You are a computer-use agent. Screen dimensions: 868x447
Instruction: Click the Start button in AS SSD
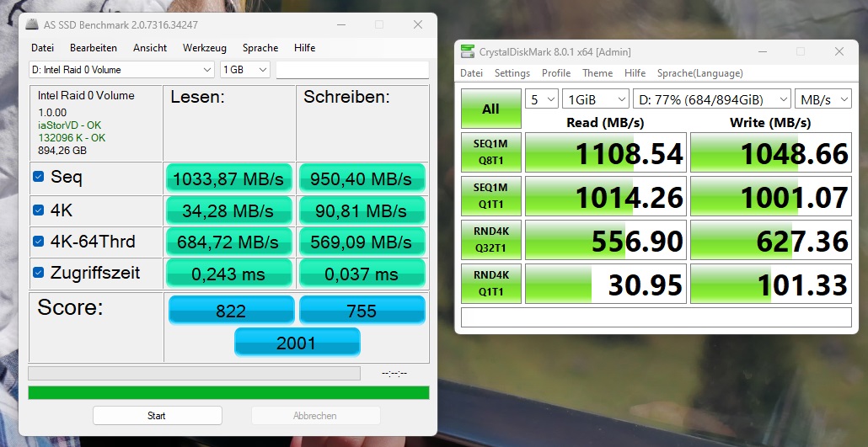pos(158,416)
